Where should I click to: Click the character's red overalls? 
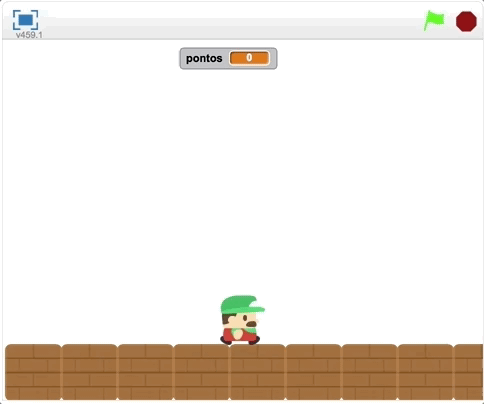point(238,335)
